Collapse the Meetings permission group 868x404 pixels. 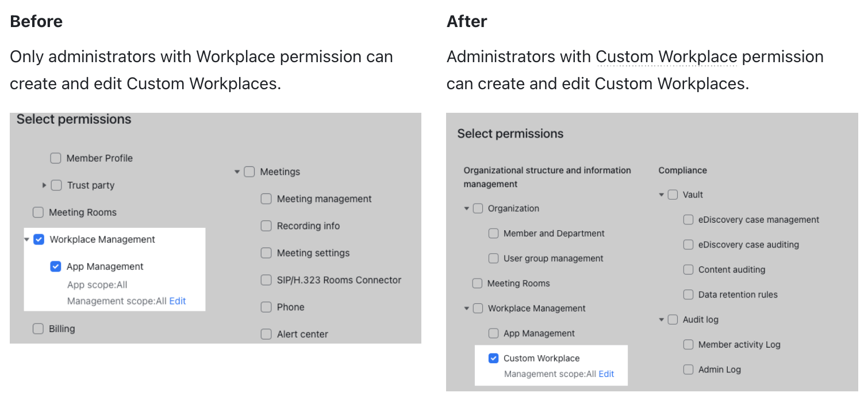237,171
